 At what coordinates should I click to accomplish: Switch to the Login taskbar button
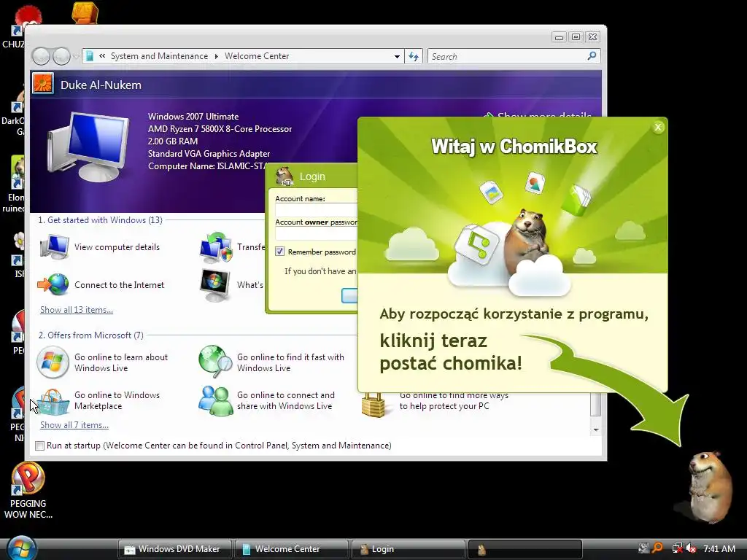pos(408,549)
